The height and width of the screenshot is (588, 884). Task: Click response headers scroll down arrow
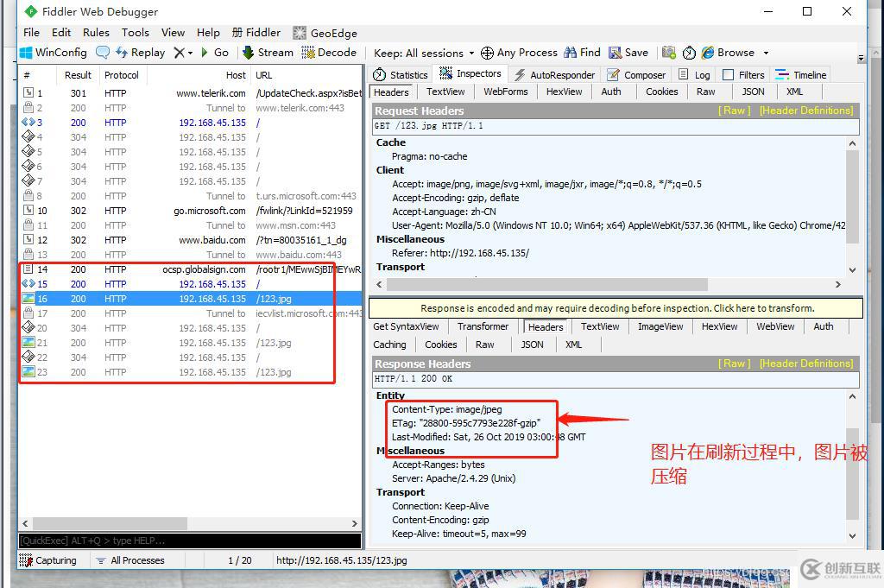[852, 535]
